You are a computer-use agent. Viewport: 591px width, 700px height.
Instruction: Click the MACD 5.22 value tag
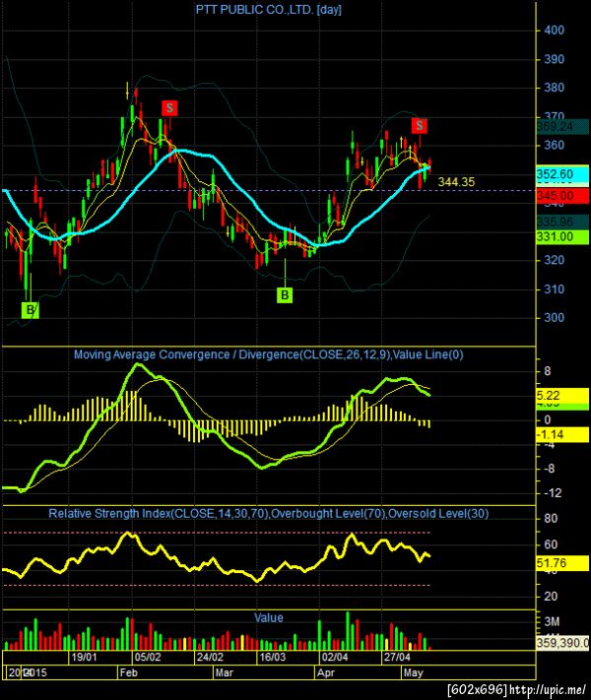[562, 396]
